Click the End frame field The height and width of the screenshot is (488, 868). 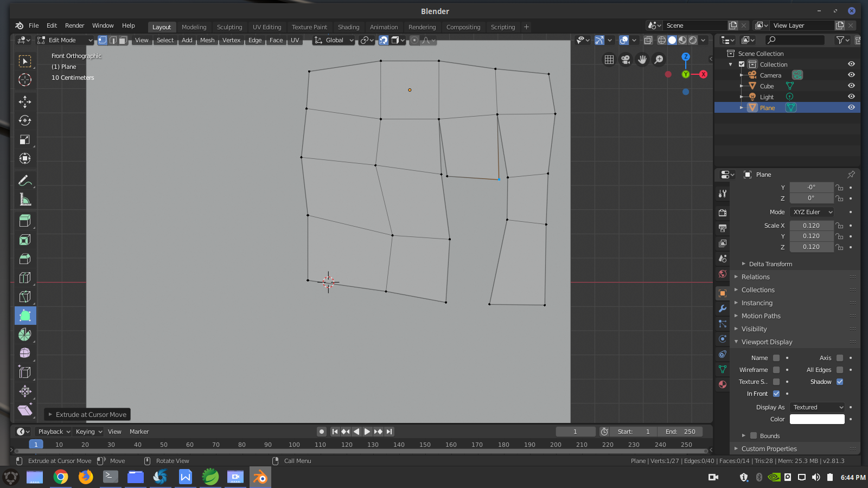pos(680,432)
